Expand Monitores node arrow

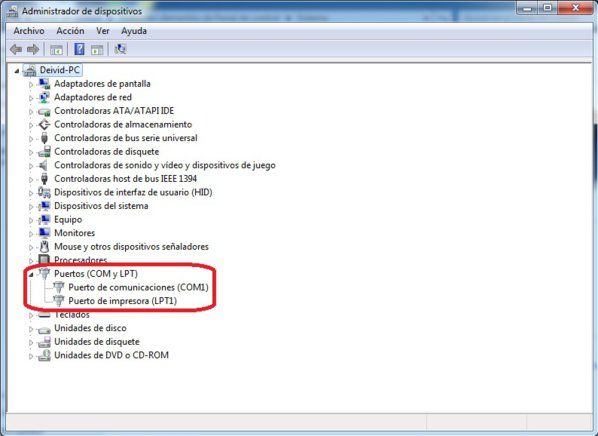pyautogui.click(x=31, y=234)
